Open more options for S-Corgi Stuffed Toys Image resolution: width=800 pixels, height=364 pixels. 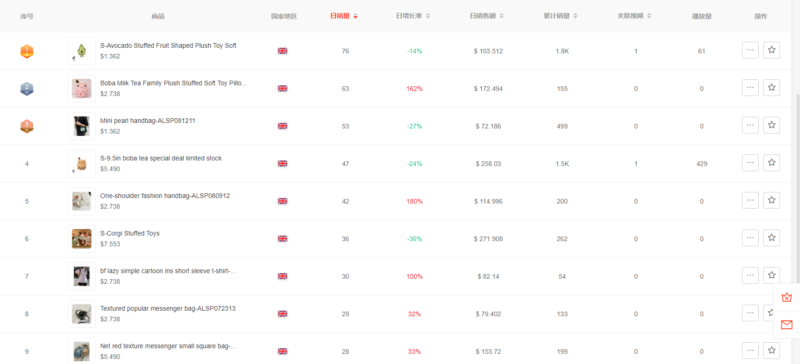(x=750, y=238)
